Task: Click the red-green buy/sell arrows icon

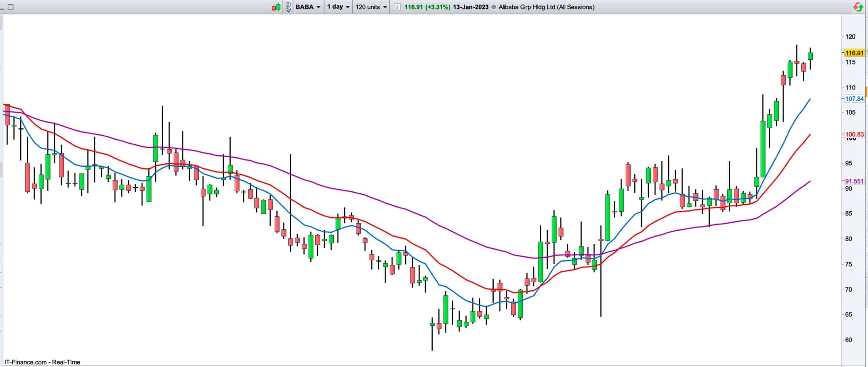Action: pyautogui.click(x=859, y=7)
